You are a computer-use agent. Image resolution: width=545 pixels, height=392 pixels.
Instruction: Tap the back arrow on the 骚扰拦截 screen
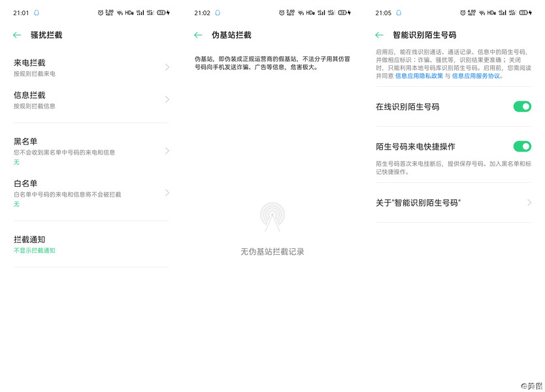point(16,36)
